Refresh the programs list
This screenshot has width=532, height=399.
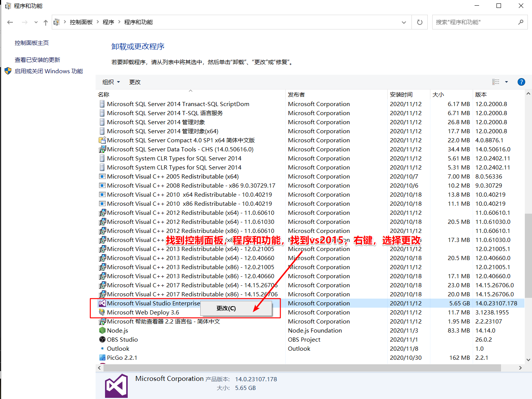(420, 22)
